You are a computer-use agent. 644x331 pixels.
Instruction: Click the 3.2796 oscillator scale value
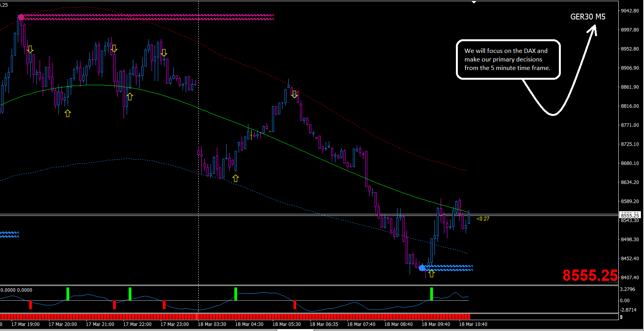click(x=627, y=289)
